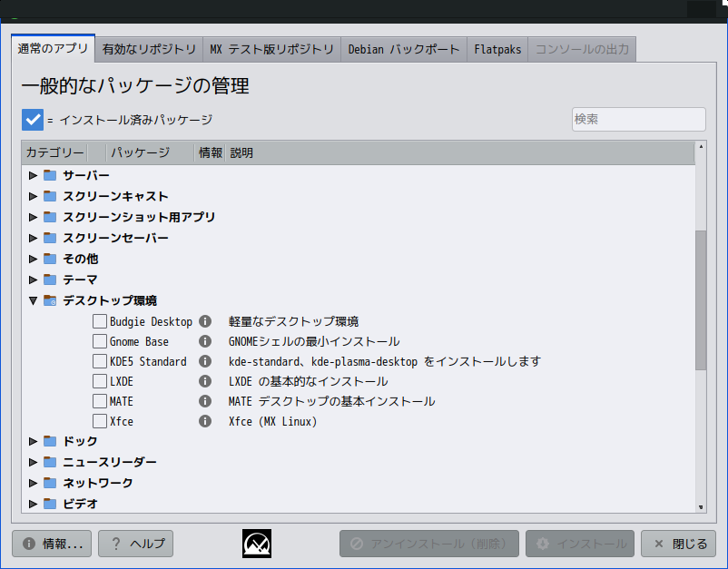Image resolution: width=728 pixels, height=569 pixels.
Task: Click the vertical scrollbar thumb
Action: (701, 299)
